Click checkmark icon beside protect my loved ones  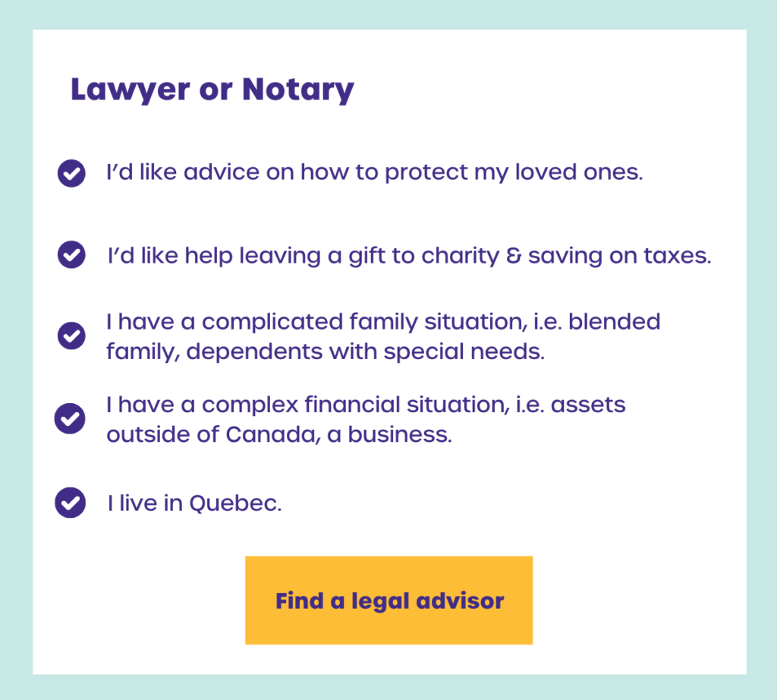(x=71, y=174)
